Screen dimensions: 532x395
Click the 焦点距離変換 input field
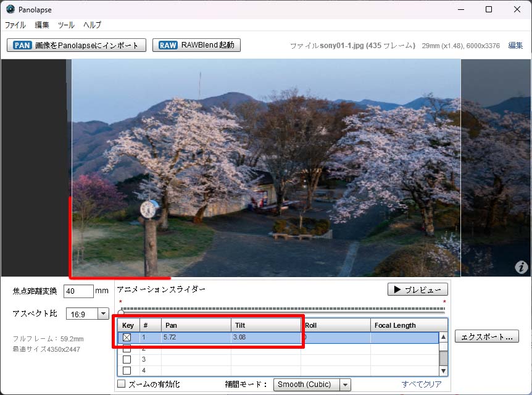pyautogui.click(x=78, y=291)
